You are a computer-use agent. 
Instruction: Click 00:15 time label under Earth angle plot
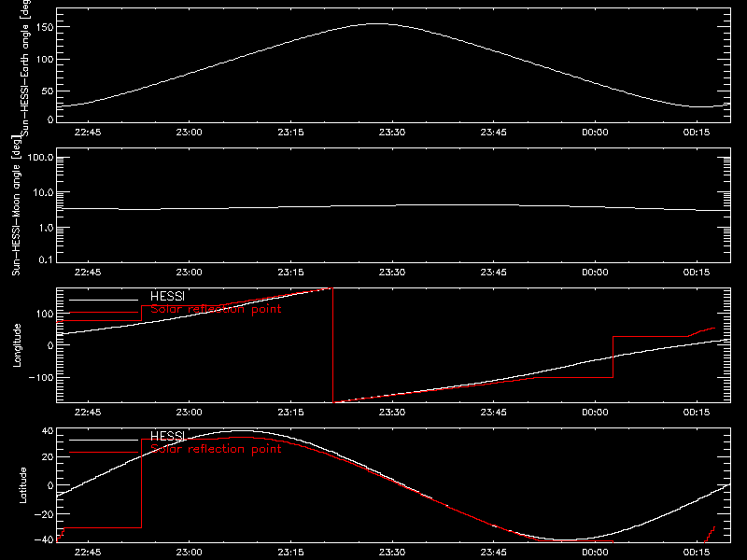coord(697,133)
